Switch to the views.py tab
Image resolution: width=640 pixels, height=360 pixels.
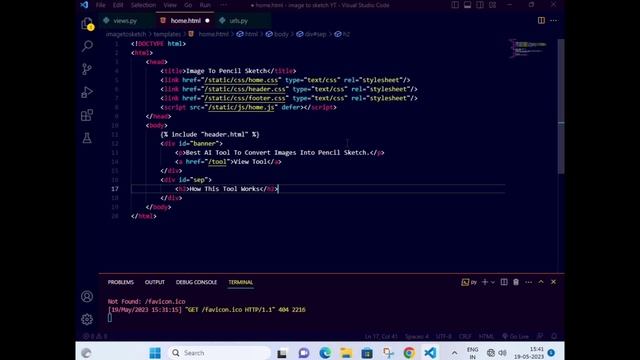click(125, 20)
